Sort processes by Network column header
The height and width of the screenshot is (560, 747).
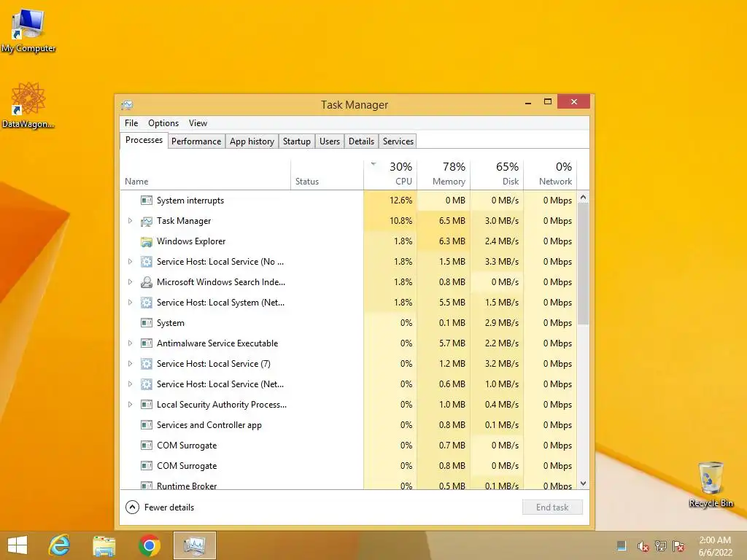point(550,174)
